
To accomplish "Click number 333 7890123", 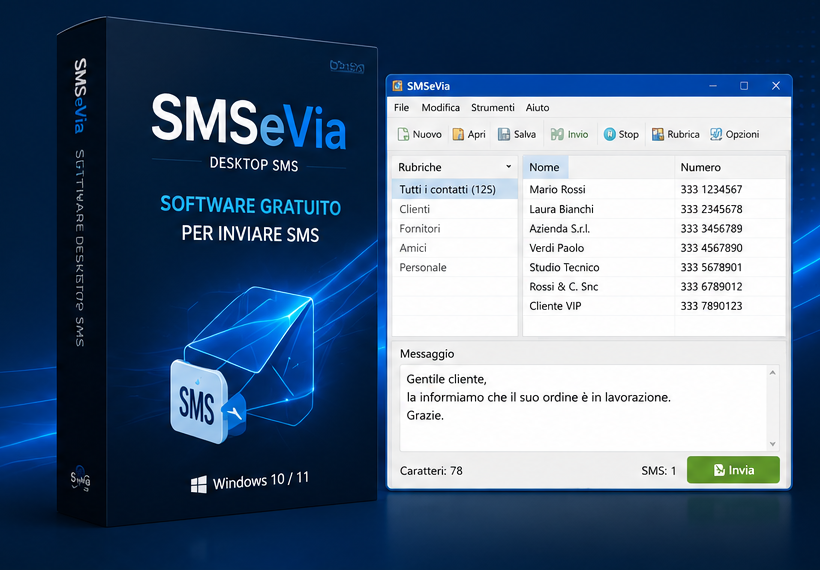I will click(x=711, y=306).
